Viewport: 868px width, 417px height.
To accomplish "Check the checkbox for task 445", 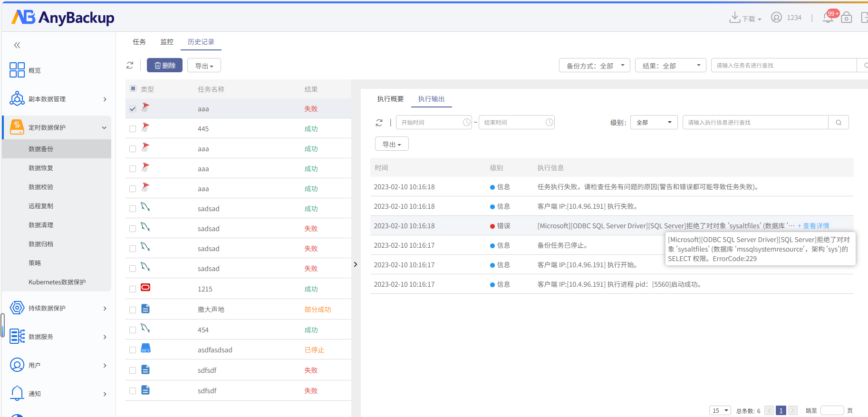I will pyautogui.click(x=133, y=129).
